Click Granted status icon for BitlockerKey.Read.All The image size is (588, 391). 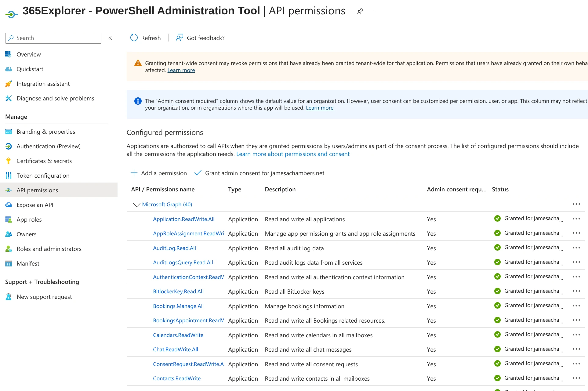click(x=497, y=291)
